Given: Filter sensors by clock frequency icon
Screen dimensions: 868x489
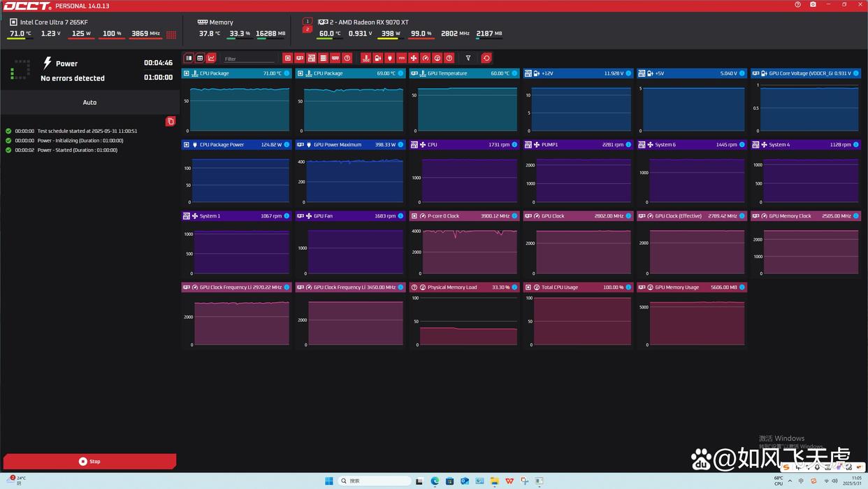Looking at the screenshot, I should [425, 58].
